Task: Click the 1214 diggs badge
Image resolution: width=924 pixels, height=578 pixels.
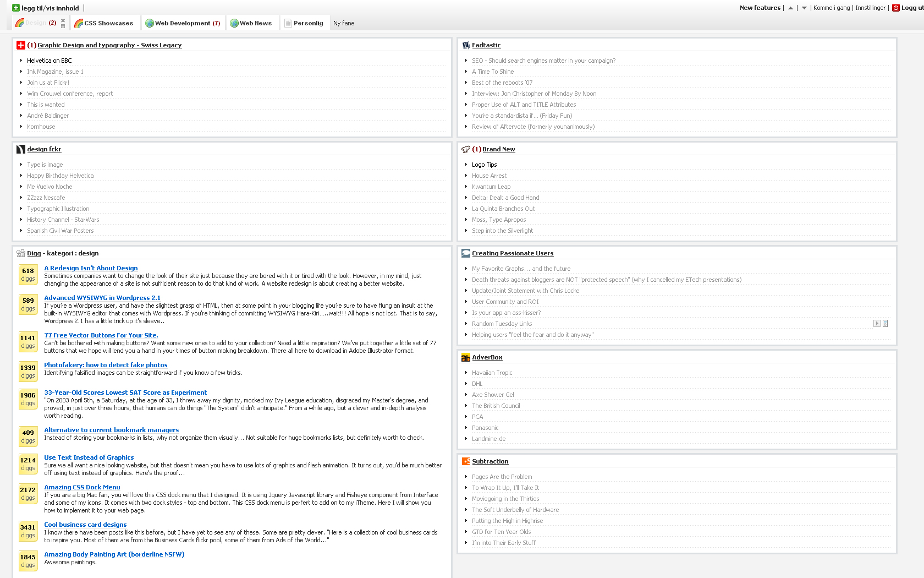Action: [x=28, y=464]
